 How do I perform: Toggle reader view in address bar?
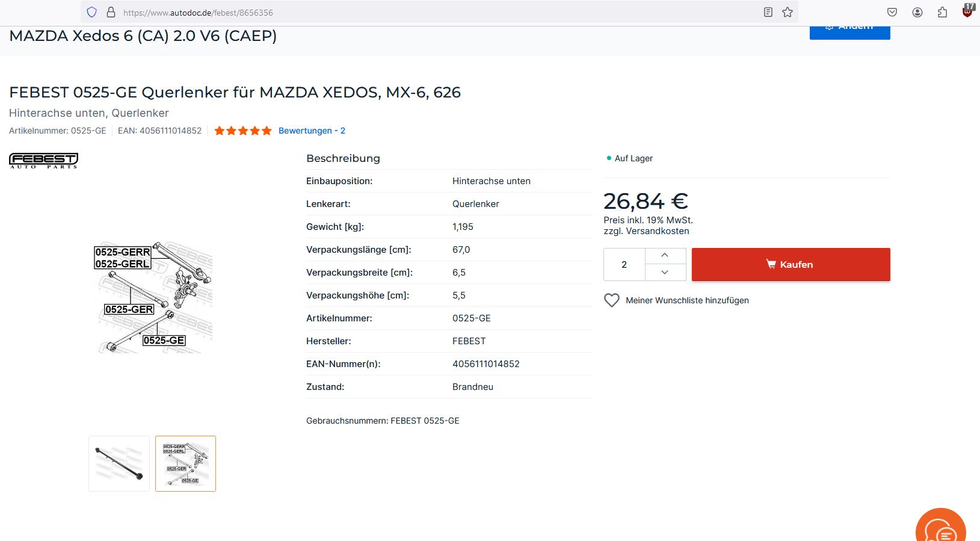pos(768,12)
